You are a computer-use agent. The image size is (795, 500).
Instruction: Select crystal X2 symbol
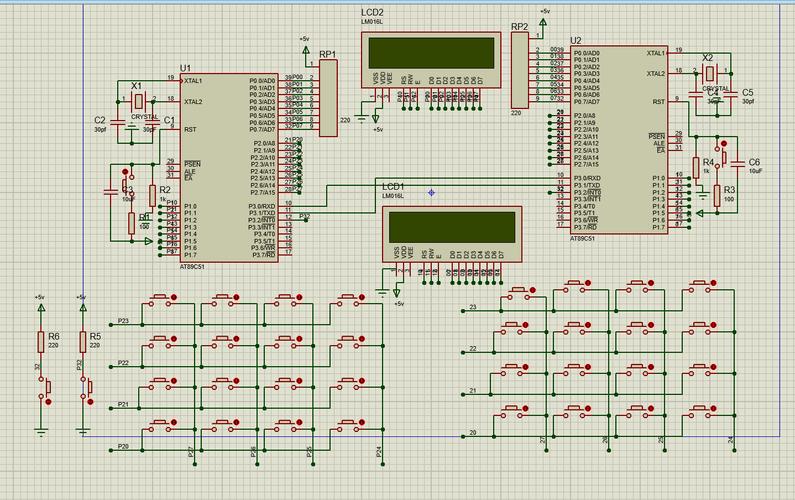(x=709, y=74)
